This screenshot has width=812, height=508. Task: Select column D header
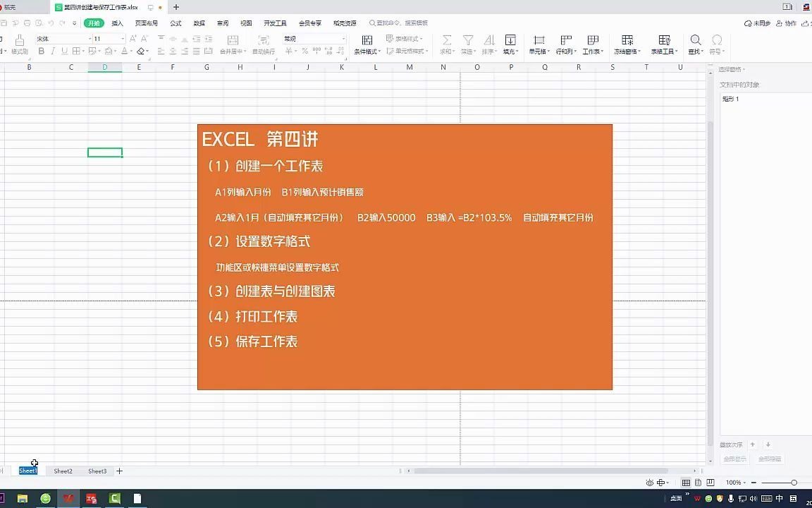pyautogui.click(x=104, y=66)
